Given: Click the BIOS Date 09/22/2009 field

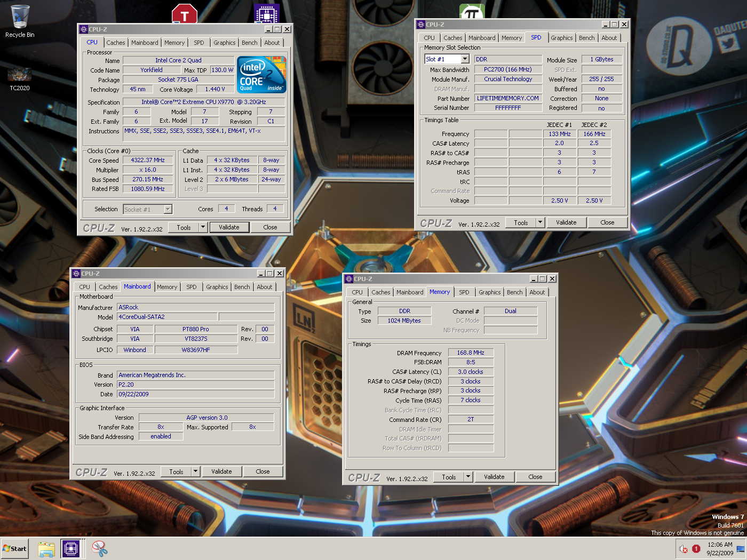Looking at the screenshot, I should [195, 394].
